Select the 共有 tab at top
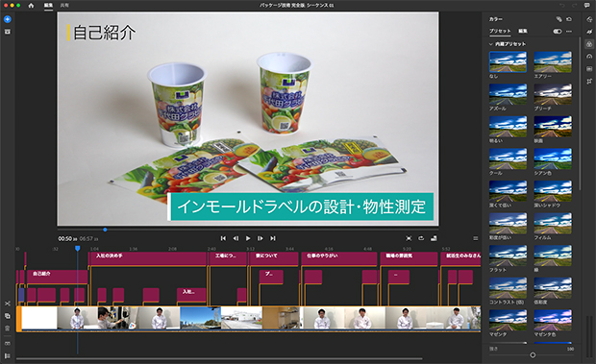This screenshot has height=364, width=596. (64, 6)
